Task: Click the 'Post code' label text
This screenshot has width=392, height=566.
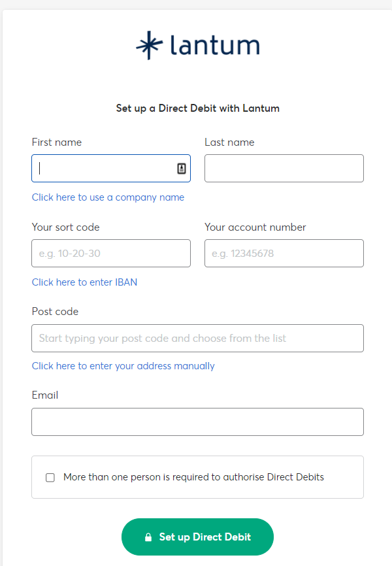Action: pos(55,312)
